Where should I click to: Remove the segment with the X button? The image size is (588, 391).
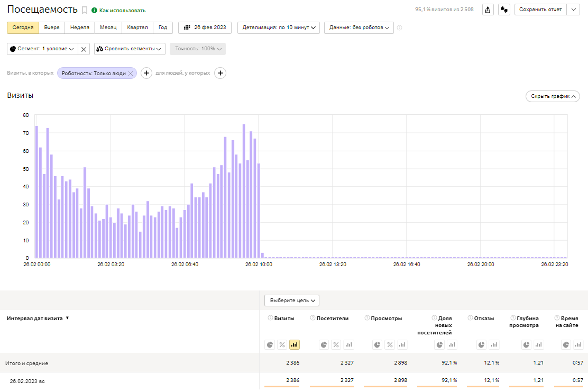click(x=84, y=49)
